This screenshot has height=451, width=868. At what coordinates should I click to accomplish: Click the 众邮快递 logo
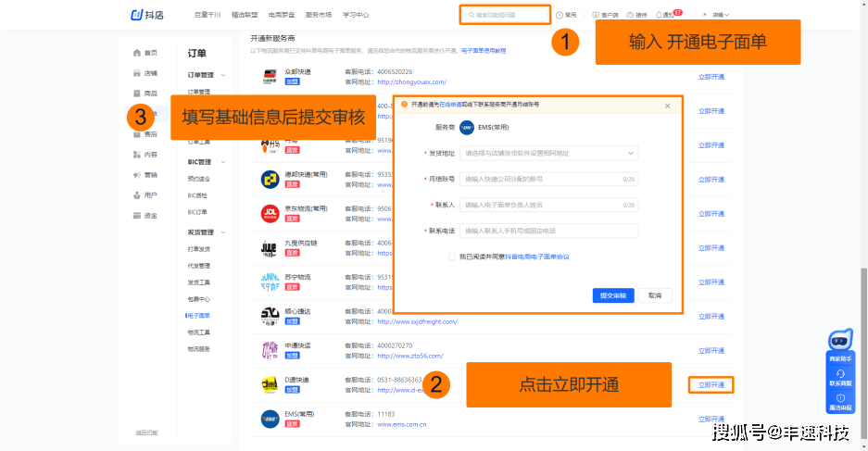tap(270, 77)
